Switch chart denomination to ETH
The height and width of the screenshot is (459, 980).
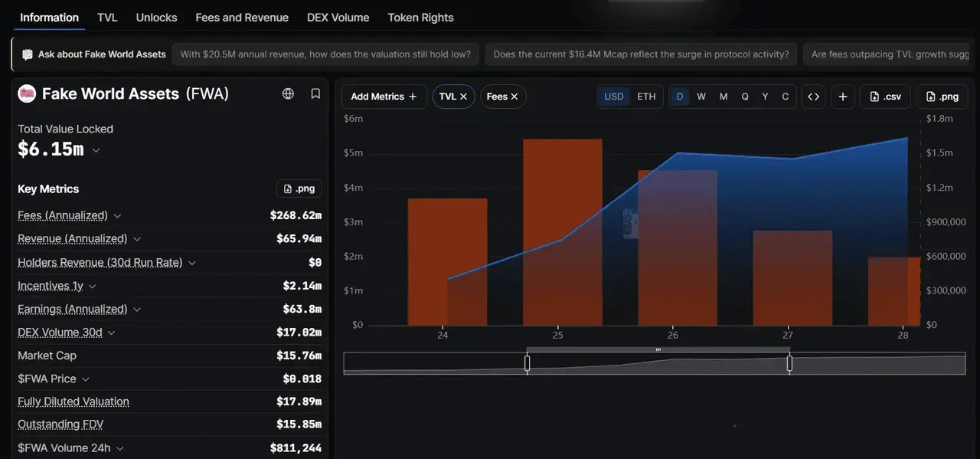click(x=646, y=97)
